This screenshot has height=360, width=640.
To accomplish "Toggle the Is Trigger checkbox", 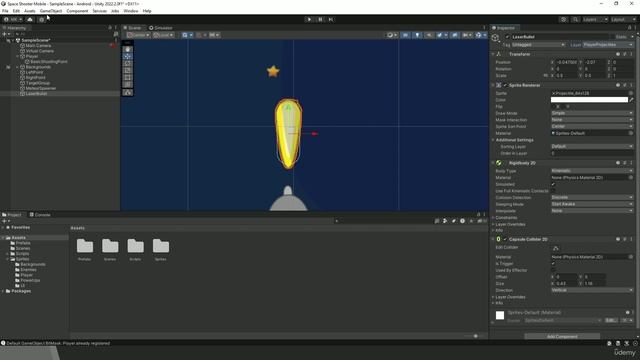I will pos(553,264).
